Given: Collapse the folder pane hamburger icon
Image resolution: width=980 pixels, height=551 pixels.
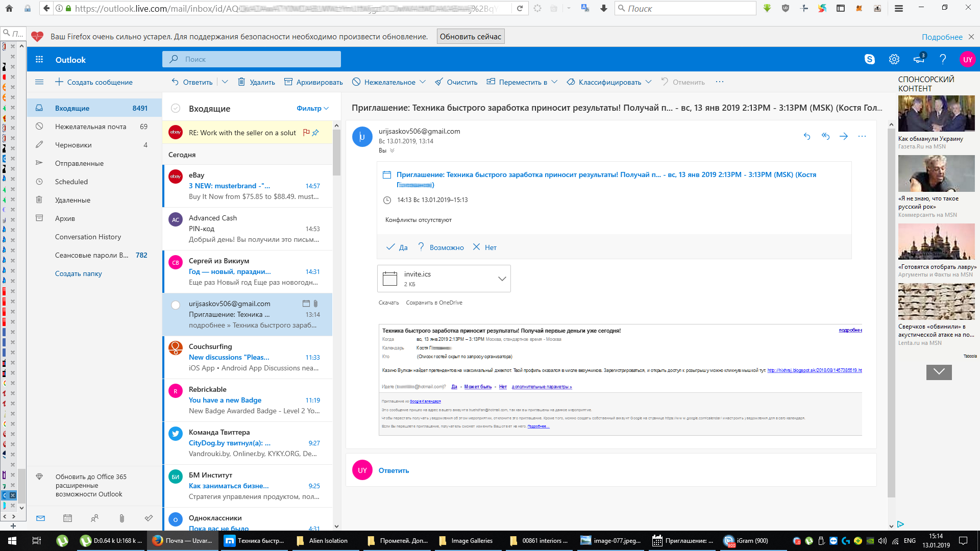Looking at the screenshot, I should click(x=39, y=82).
